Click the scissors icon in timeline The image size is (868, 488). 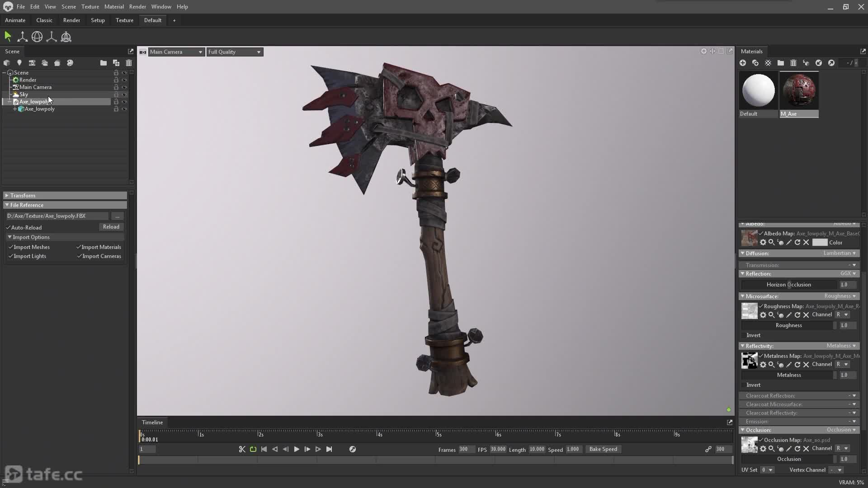pyautogui.click(x=242, y=449)
